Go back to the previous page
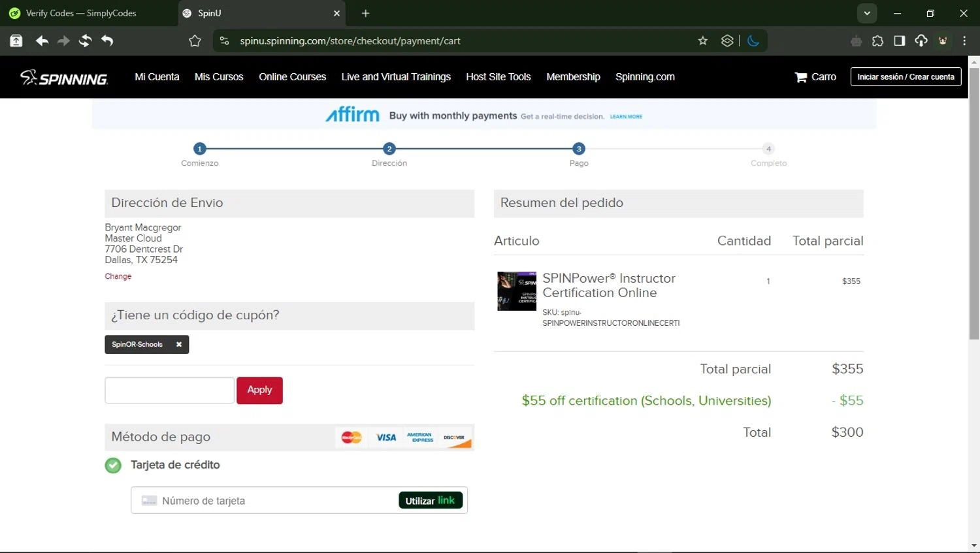Viewport: 980px width, 553px height. [x=42, y=41]
